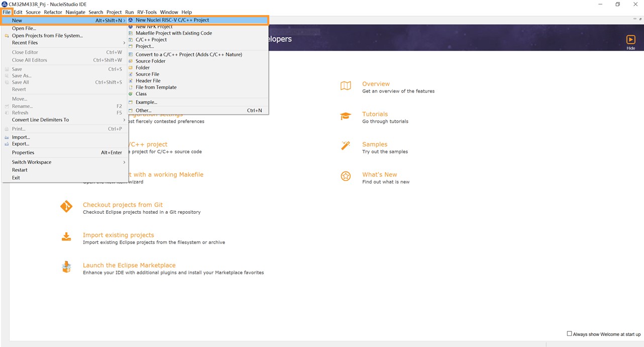Click the Samples magic wand icon
This screenshot has width=644, height=347.
346,146
